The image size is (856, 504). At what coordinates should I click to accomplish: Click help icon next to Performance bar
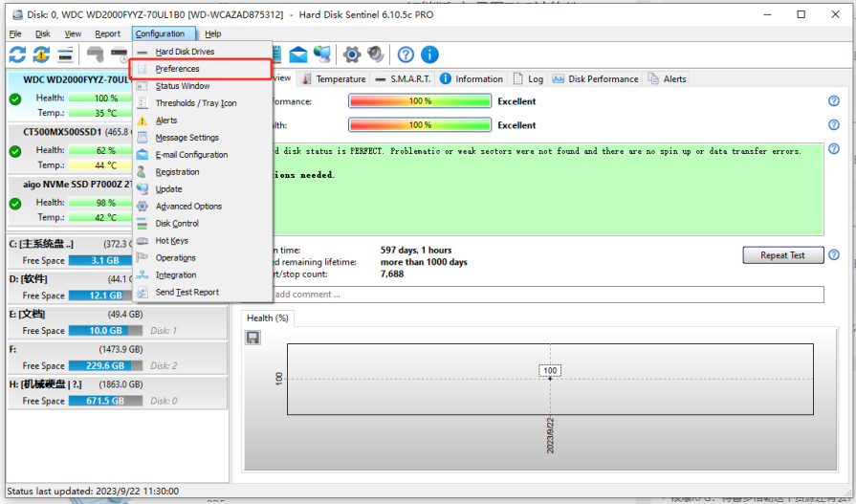point(834,101)
